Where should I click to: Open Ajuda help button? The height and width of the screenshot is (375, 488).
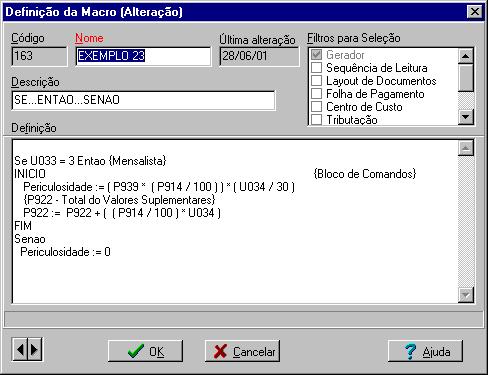[425, 351]
